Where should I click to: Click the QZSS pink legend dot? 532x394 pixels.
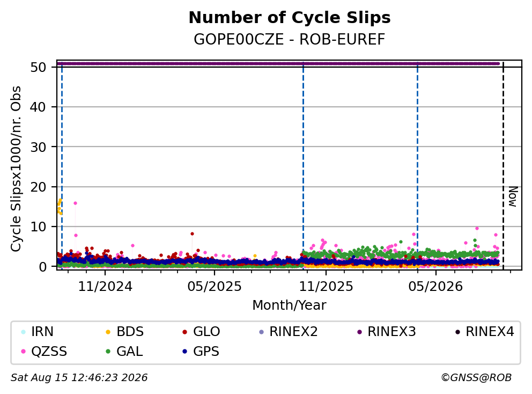[23, 352]
